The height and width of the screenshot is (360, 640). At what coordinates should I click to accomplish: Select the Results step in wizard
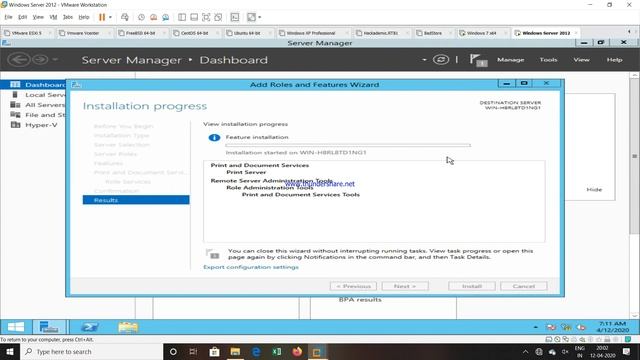[x=136, y=200]
